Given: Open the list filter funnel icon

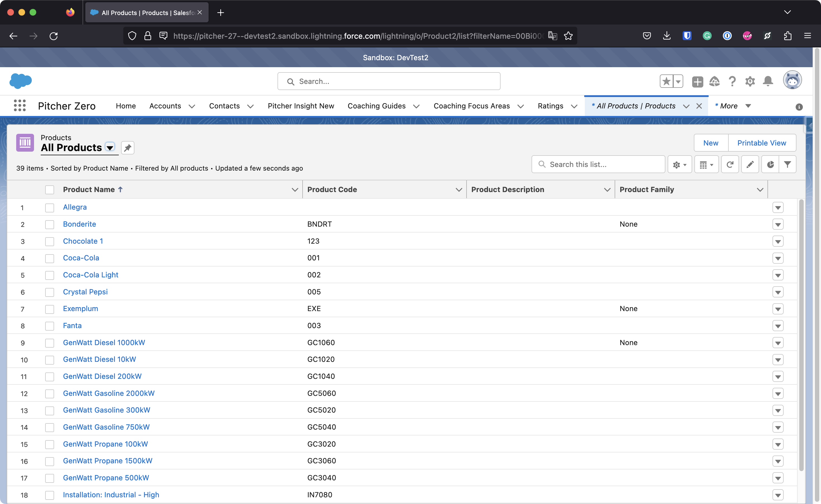Looking at the screenshot, I should pos(787,164).
